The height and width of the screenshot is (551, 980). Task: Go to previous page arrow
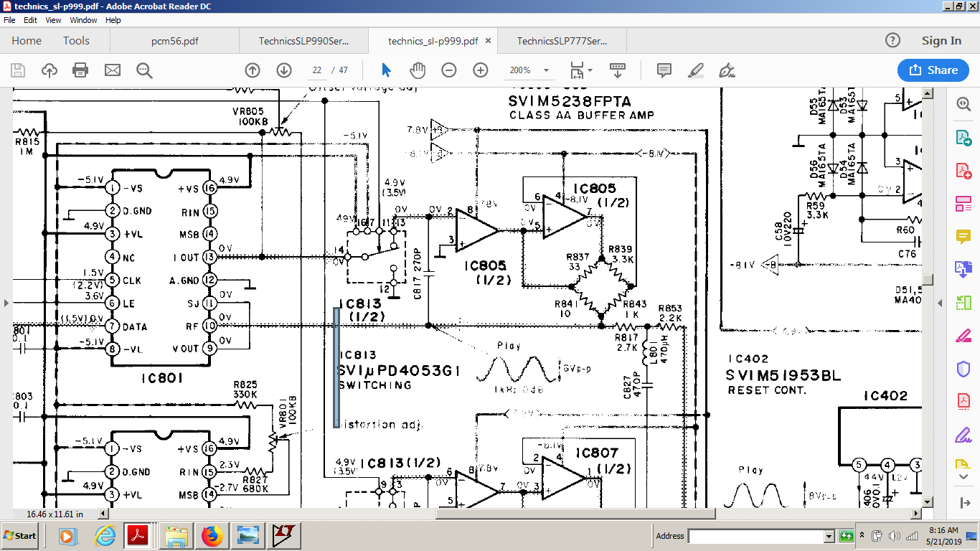coord(252,70)
